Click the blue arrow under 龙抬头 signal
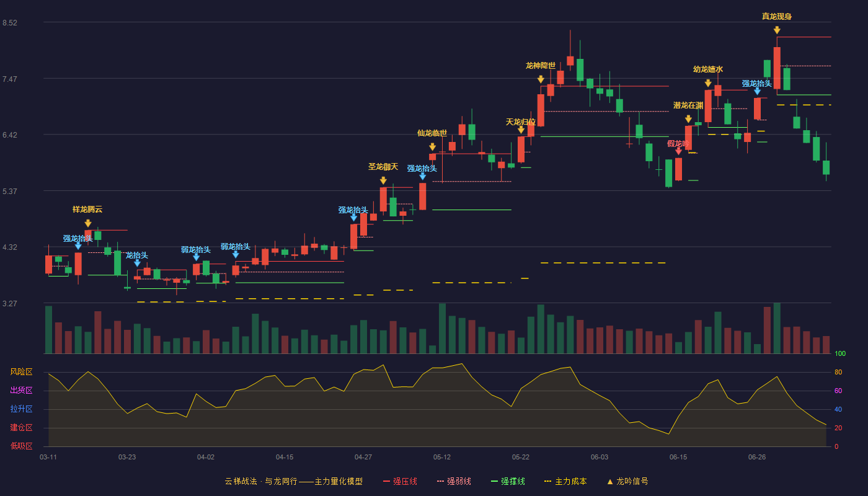This screenshot has height=496, width=868. [x=137, y=263]
